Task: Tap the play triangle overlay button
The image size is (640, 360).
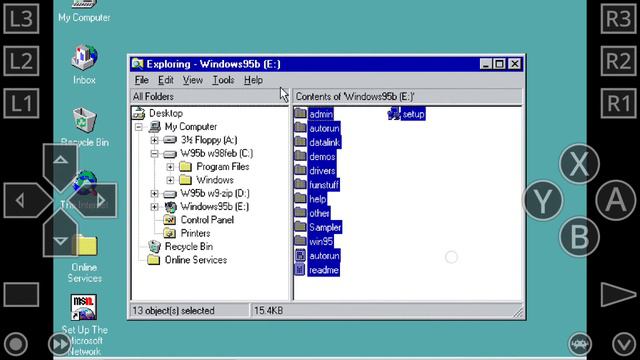Action: [x=618, y=294]
